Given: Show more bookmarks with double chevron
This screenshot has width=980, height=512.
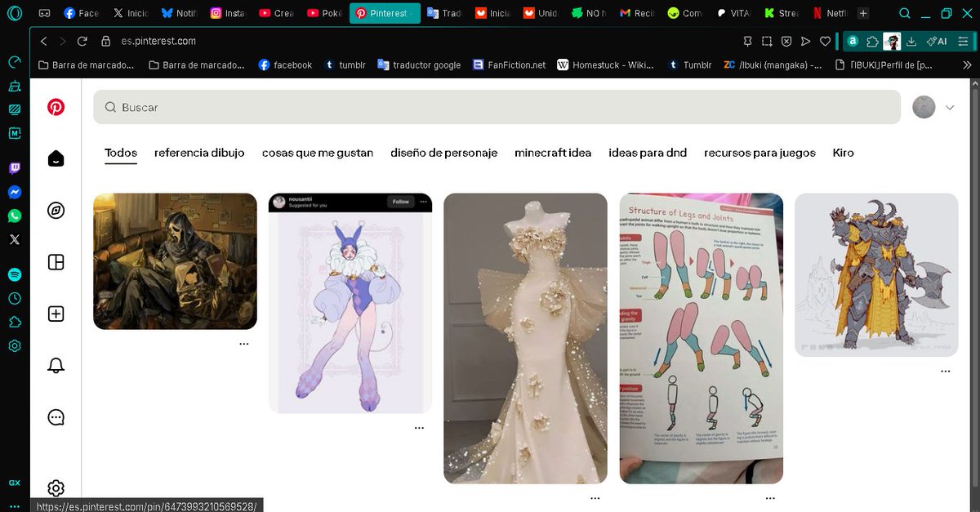Looking at the screenshot, I should click(x=968, y=65).
